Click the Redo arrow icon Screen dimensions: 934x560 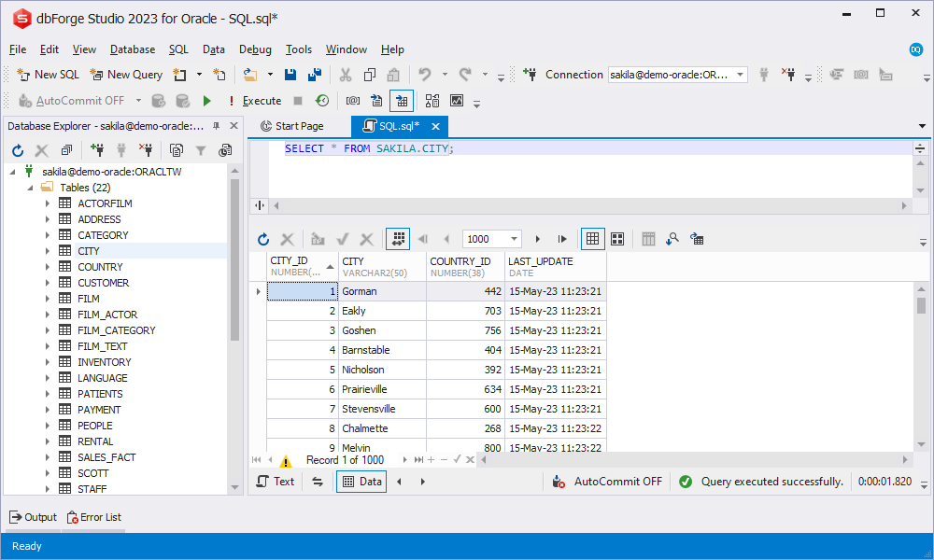[465, 75]
